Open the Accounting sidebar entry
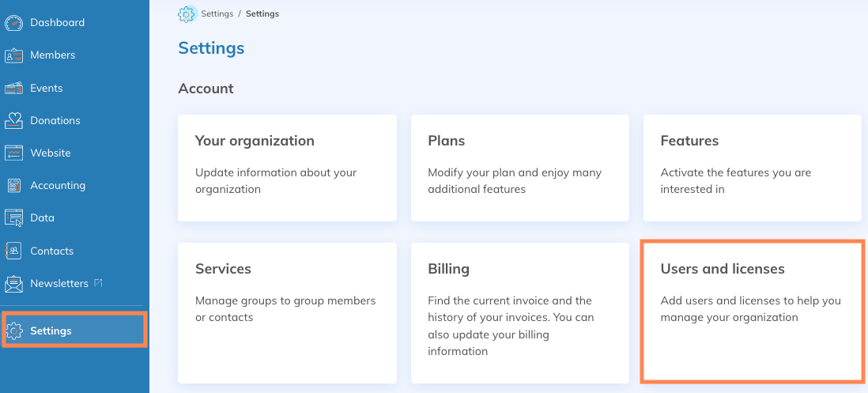The height and width of the screenshot is (393, 868). coord(57,186)
